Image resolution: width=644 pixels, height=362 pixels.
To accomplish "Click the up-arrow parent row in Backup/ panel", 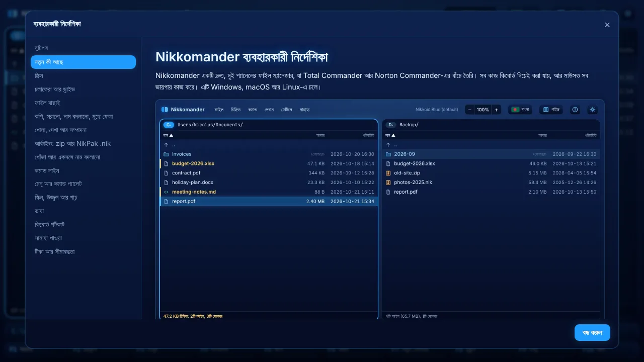I will point(491,145).
